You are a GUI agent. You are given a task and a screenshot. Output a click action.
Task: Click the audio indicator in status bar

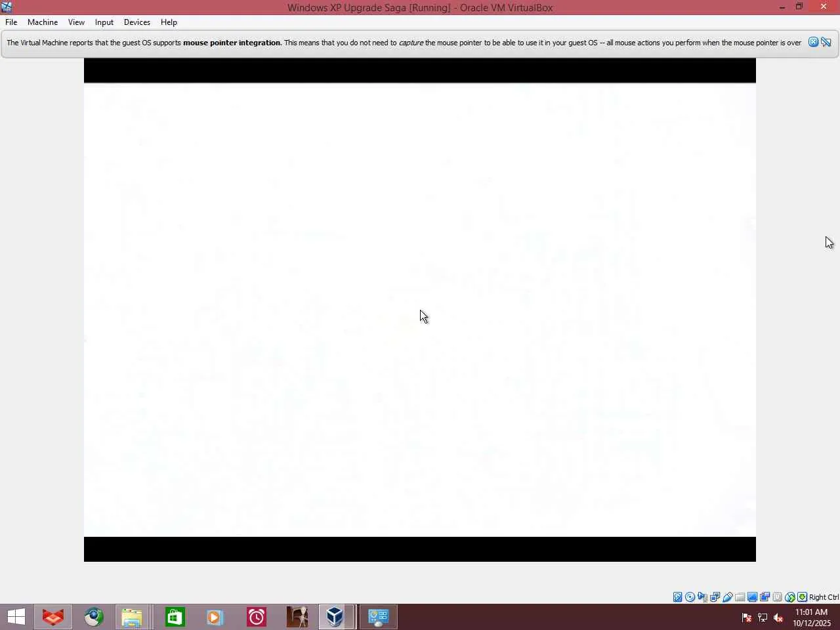click(703, 597)
